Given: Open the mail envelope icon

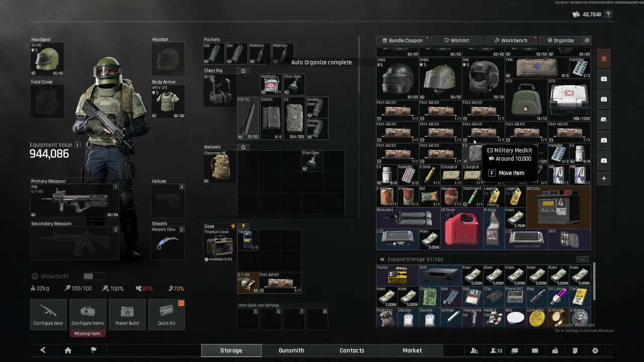Looking at the screenshot, I should tap(535, 350).
